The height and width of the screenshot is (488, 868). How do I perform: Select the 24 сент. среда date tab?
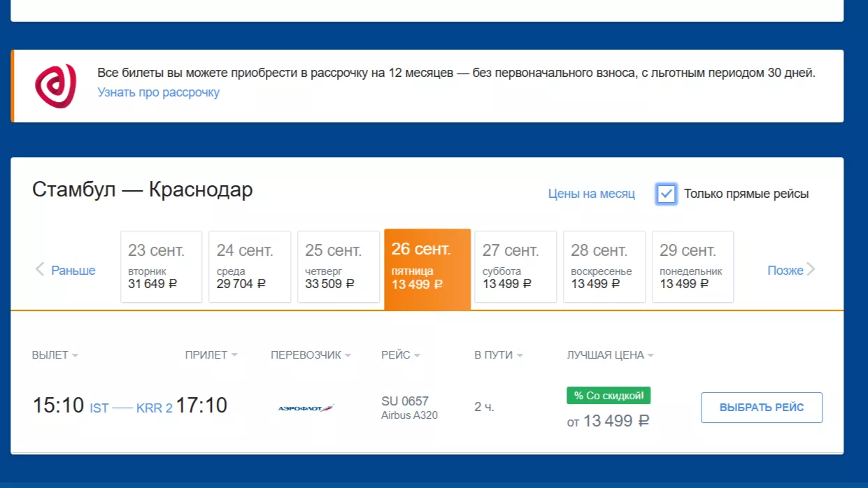click(x=250, y=266)
